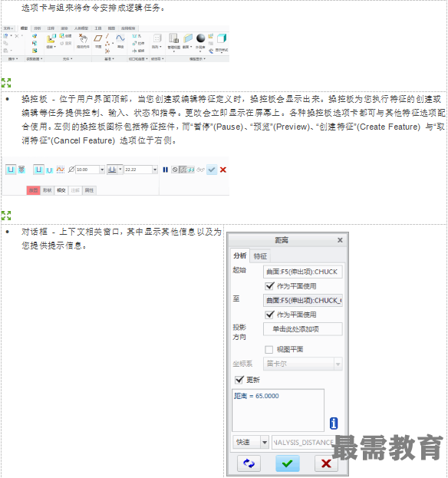This screenshot has height=478, width=448.
Task: Open the 属性 dashboard tab
Action: click(89, 190)
